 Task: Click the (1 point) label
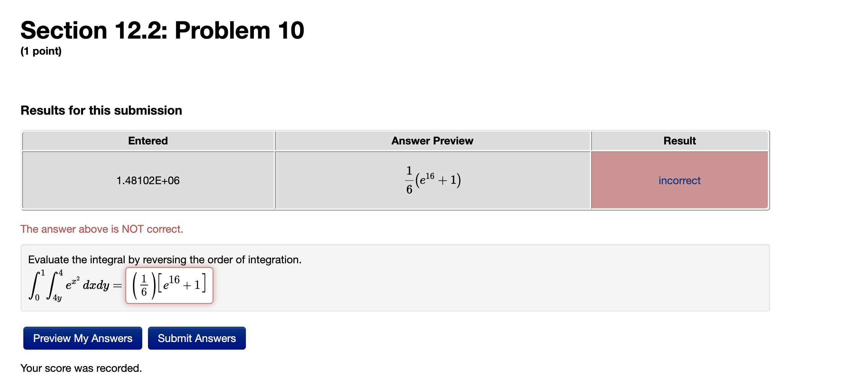pos(41,50)
